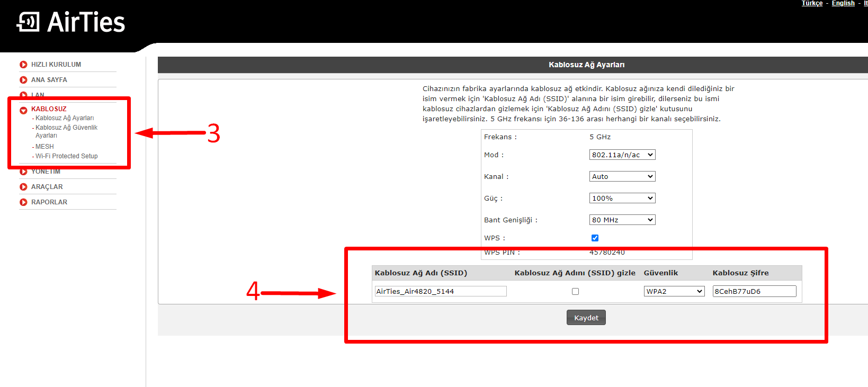Open the Wi-Fi Protected Setup submenu
Screen dimensions: 868x387
click(x=67, y=156)
